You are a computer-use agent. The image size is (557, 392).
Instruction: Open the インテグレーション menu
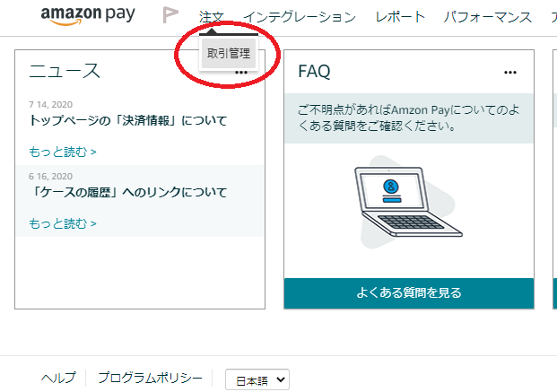[299, 17]
